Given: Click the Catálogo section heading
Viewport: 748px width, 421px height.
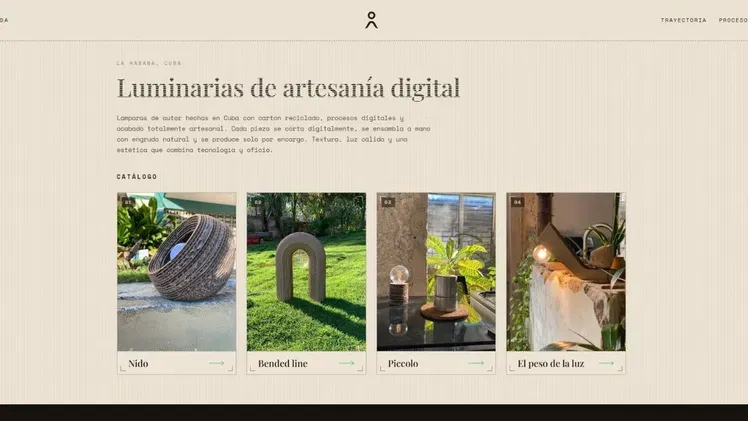Looking at the screenshot, I should [x=137, y=176].
